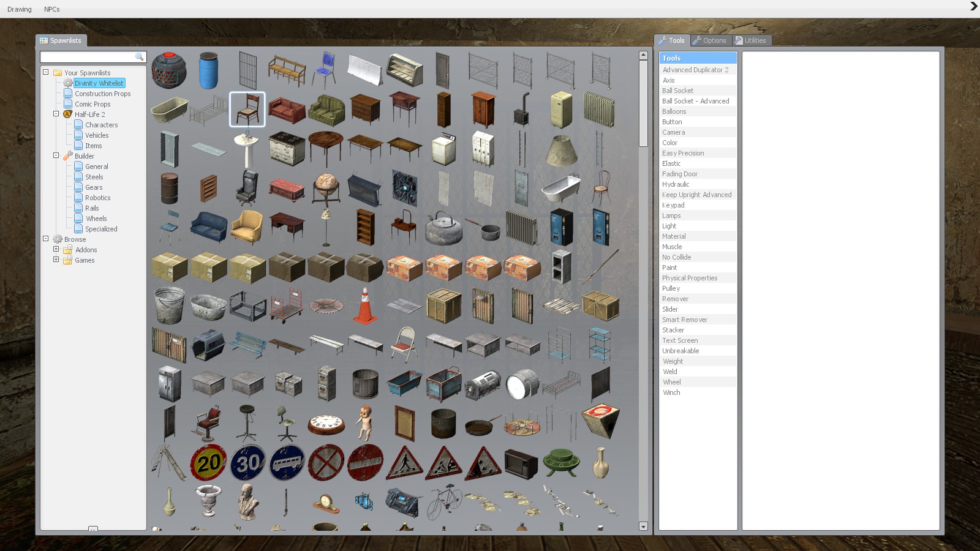The height and width of the screenshot is (551, 980).
Task: Spawn the baby doll prop
Action: pyautogui.click(x=365, y=423)
